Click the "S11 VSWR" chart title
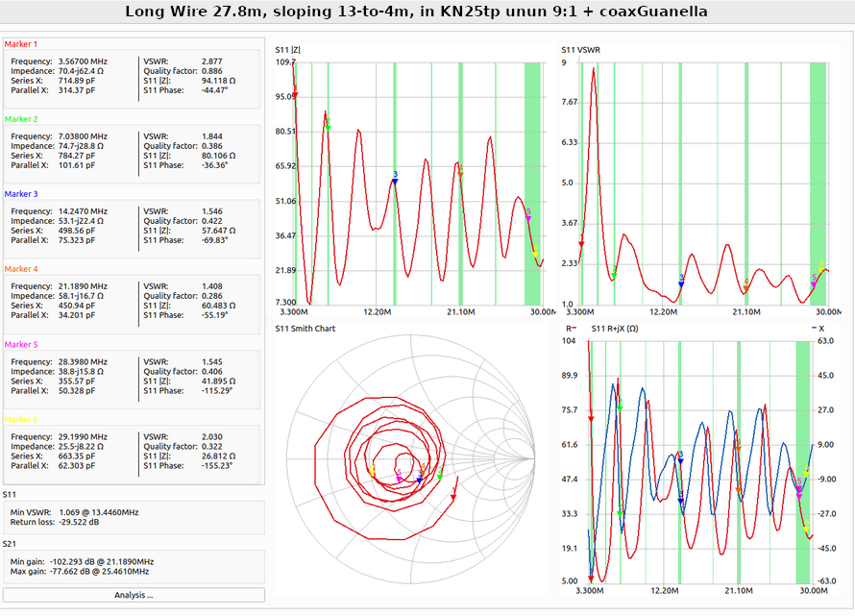The height and width of the screenshot is (616, 855). point(580,50)
